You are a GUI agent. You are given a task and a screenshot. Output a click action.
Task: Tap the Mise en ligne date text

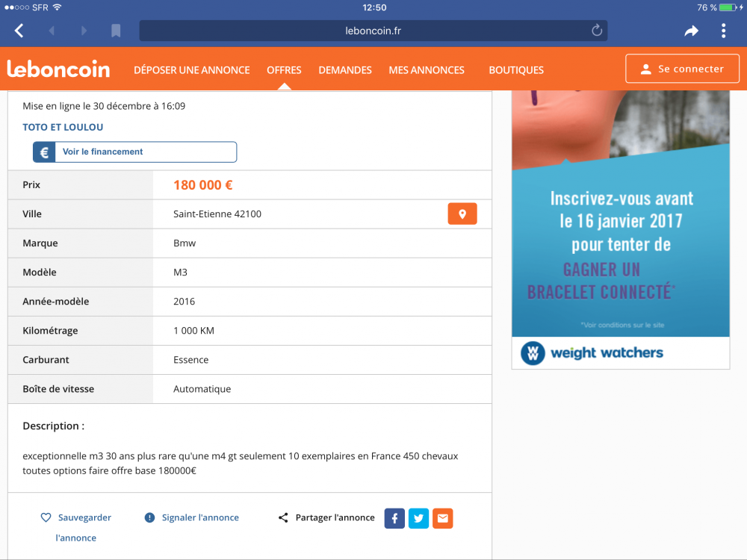(104, 106)
